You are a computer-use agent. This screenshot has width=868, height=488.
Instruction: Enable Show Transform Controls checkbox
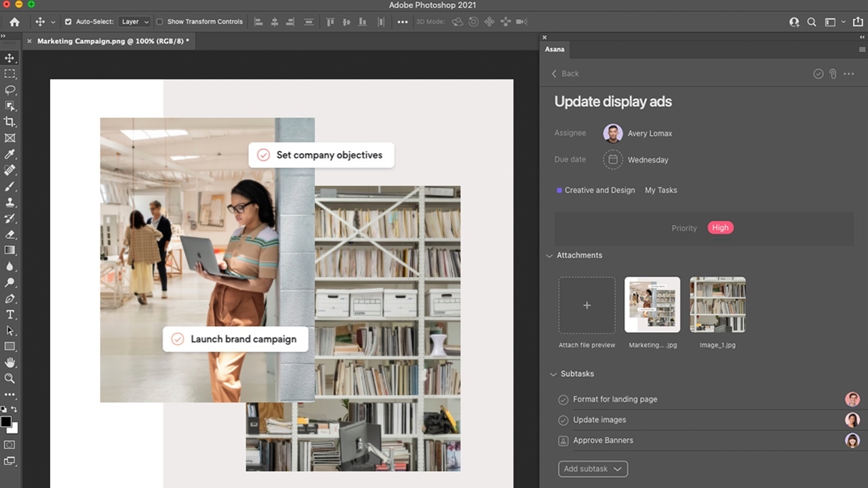[159, 22]
